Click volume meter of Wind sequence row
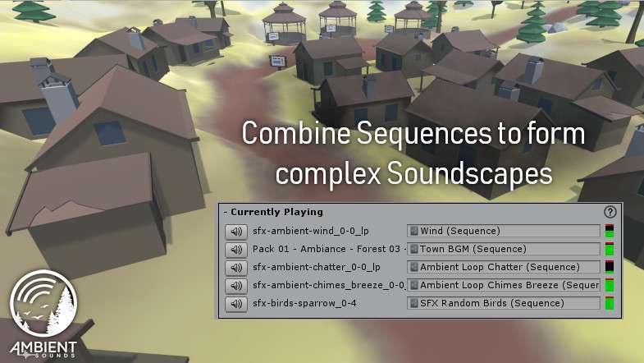The height and width of the screenshot is (363, 644). click(610, 231)
